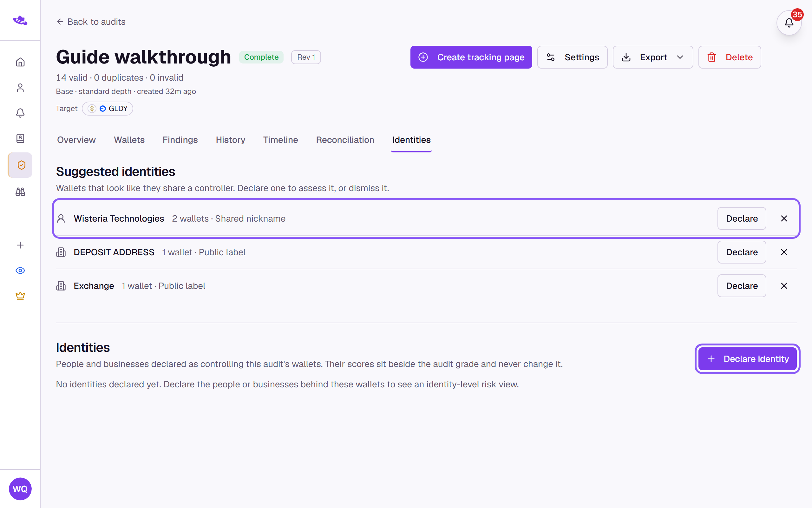
Task: Dismiss the Exchange suggestion
Action: pyautogui.click(x=784, y=285)
